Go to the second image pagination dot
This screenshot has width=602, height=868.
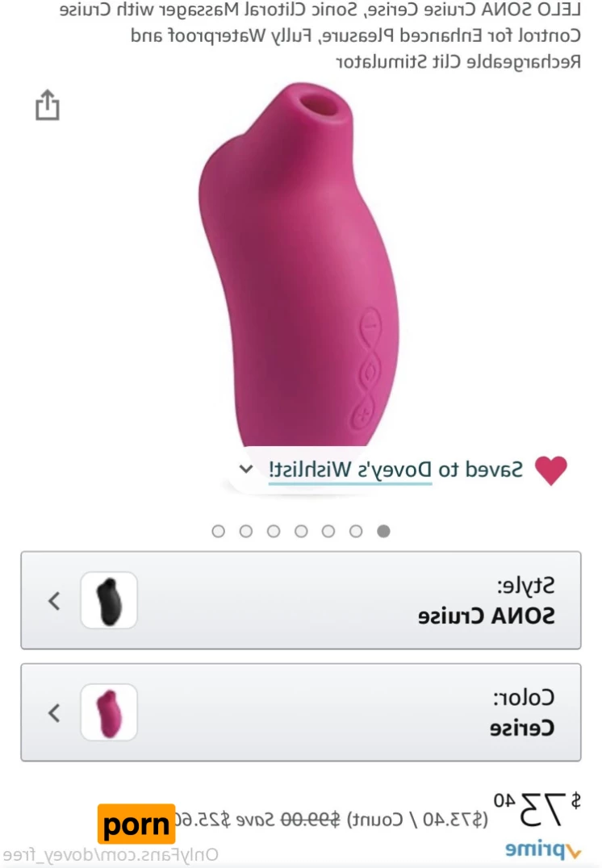point(356,532)
